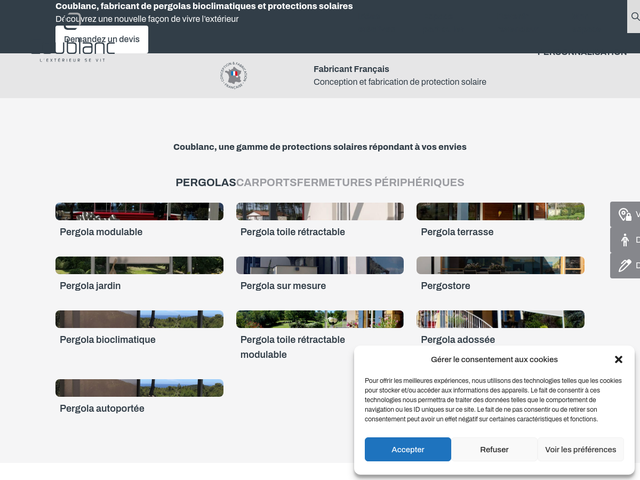Open the person side icon
The width and height of the screenshot is (640, 480).
pyautogui.click(x=624, y=240)
